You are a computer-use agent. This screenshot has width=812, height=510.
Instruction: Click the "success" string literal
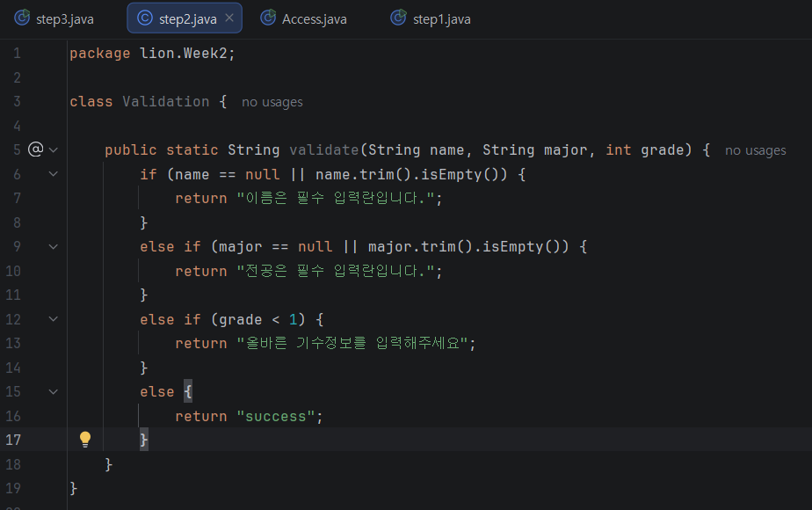pos(276,416)
